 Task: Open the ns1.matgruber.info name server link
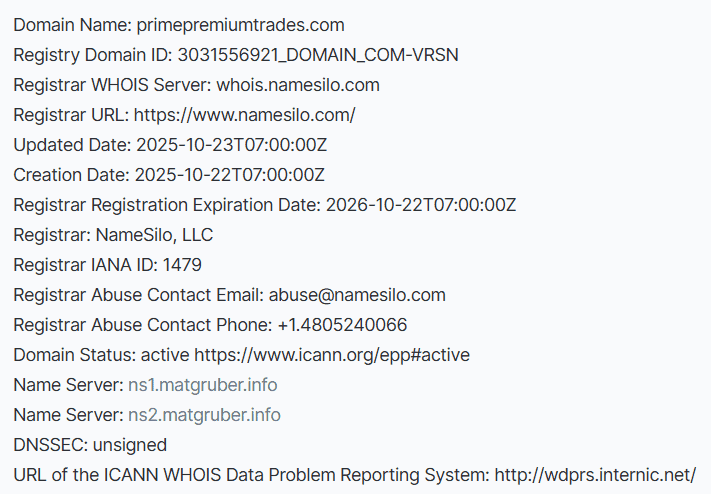(x=202, y=385)
